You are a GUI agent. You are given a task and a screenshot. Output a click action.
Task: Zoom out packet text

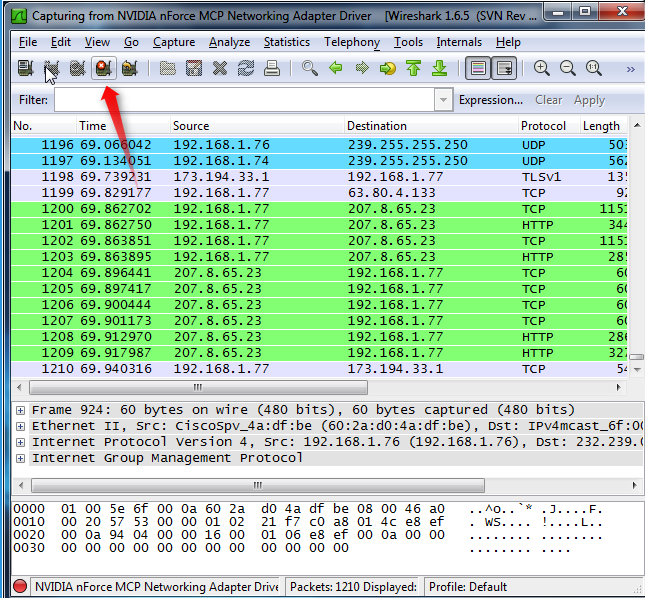click(568, 68)
